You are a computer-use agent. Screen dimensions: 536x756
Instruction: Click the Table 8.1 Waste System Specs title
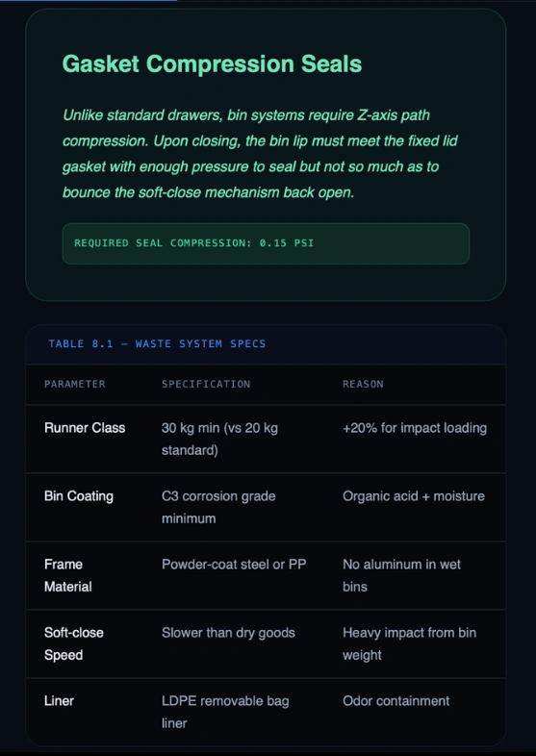(x=157, y=343)
